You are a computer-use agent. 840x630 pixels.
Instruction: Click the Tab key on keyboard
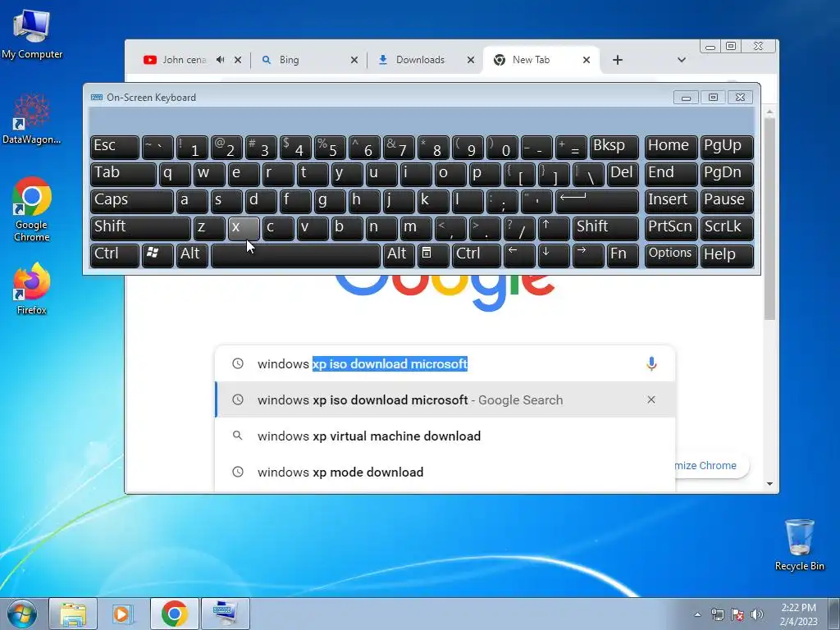123,174
